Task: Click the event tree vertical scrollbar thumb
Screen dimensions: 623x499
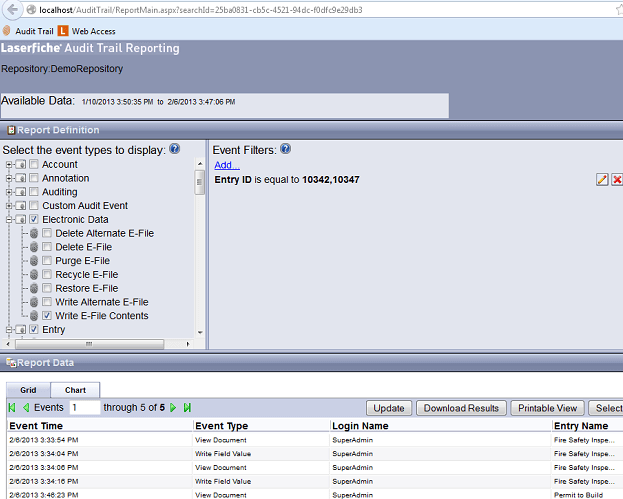Action: [199, 182]
